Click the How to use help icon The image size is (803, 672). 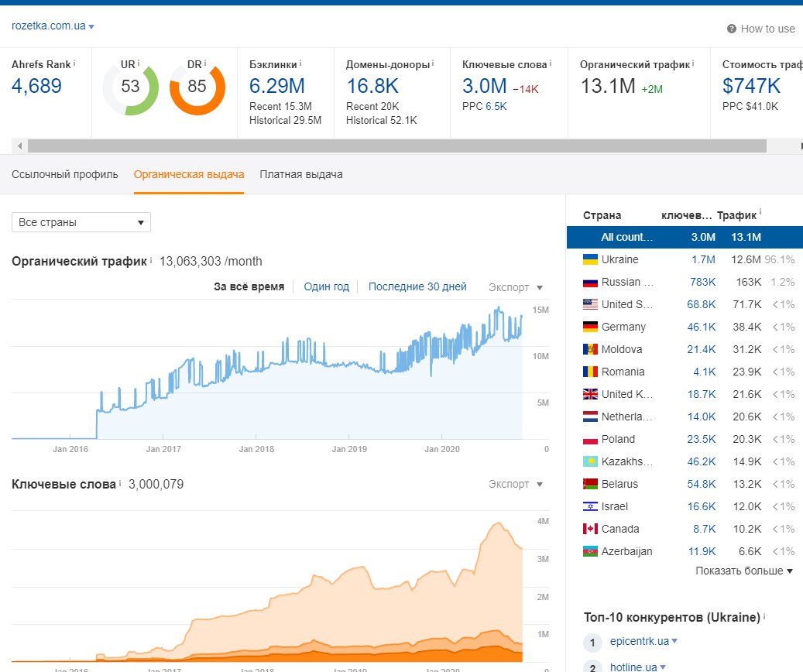[x=731, y=29]
